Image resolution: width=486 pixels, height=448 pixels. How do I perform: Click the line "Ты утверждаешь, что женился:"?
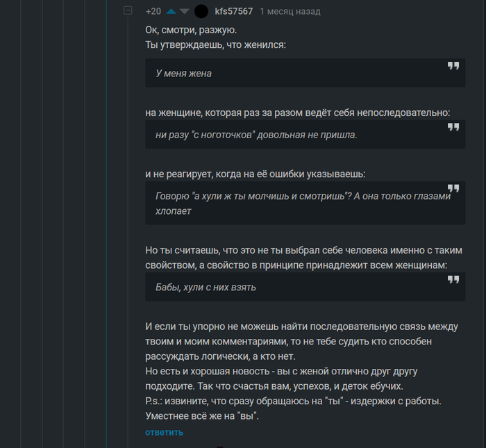215,44
